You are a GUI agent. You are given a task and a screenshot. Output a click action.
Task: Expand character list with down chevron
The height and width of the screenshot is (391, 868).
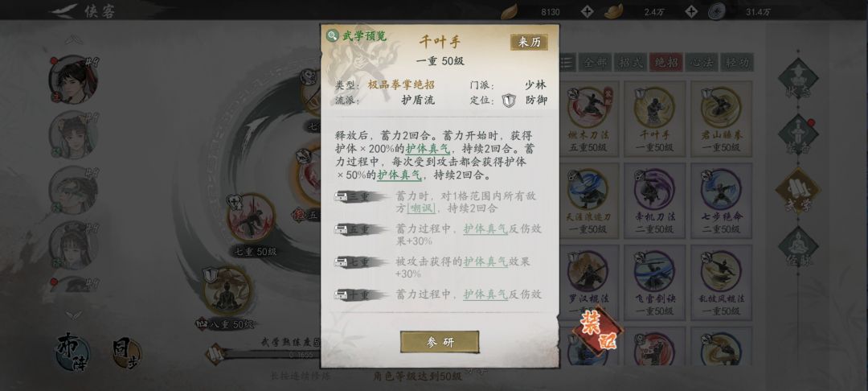(x=74, y=314)
